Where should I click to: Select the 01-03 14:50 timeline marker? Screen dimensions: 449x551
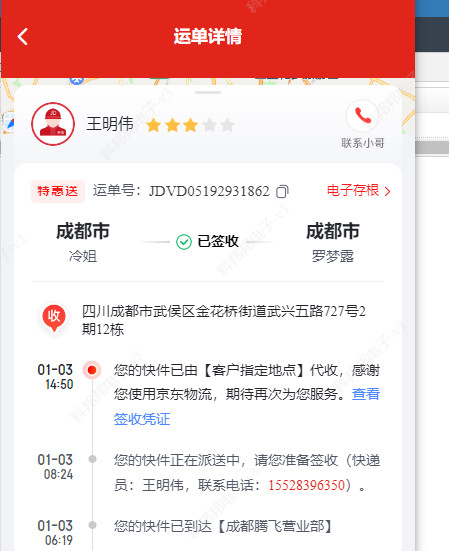92,370
